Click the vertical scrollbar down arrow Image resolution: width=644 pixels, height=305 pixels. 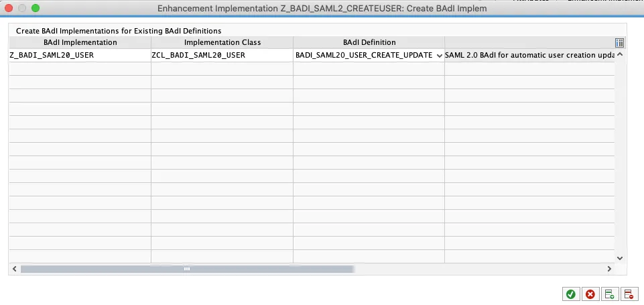pos(620,258)
